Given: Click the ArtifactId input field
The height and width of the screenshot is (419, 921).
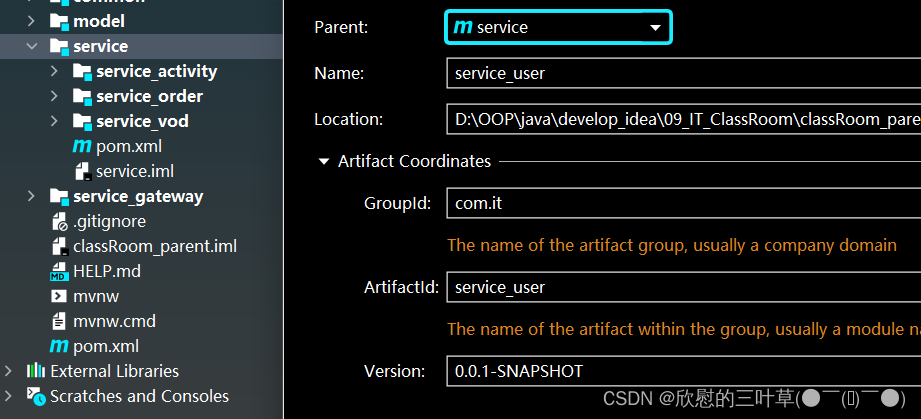Looking at the screenshot, I should [x=684, y=287].
